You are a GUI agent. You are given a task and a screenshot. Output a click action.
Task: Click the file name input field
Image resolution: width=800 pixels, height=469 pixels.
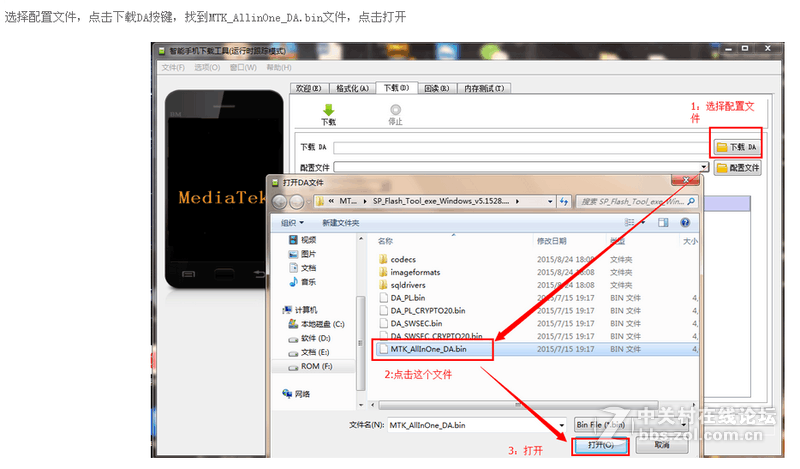click(x=472, y=425)
